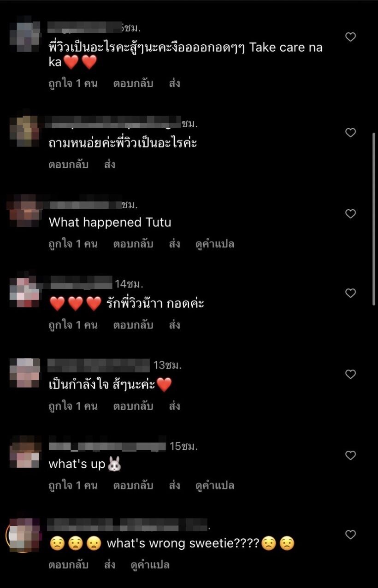The height and width of the screenshot is (588, 378).
Task: Open likes count on 'Take care na ka' comment
Action: pos(73,83)
